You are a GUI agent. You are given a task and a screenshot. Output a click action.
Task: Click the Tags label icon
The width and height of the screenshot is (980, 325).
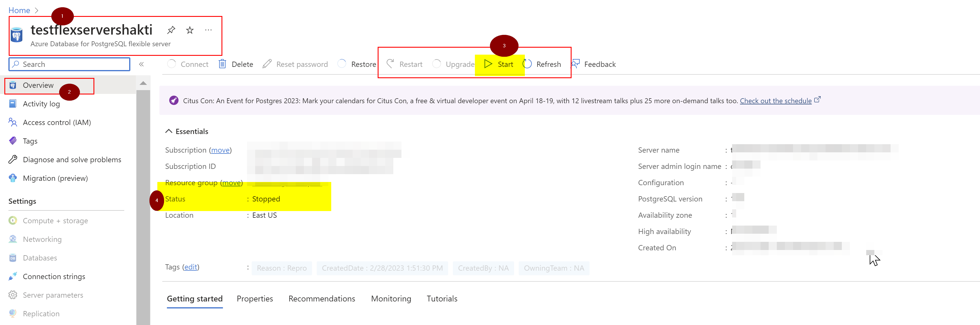pyautogui.click(x=12, y=141)
